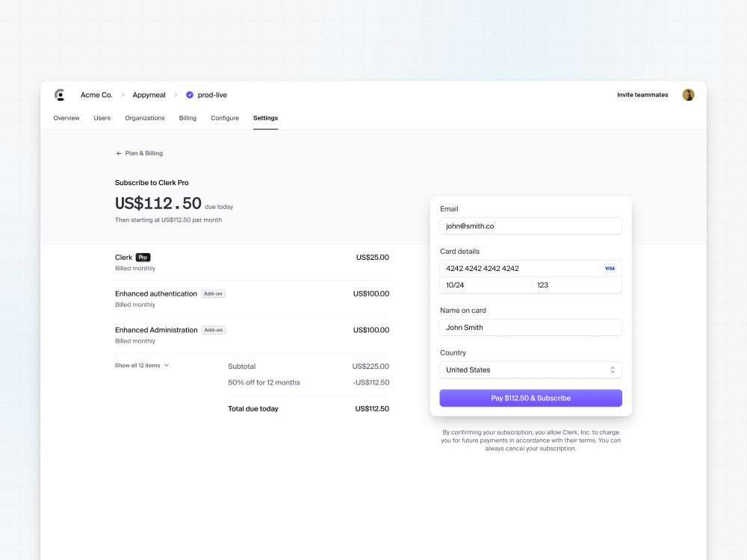
Task: Select the Settings tab
Action: click(265, 118)
